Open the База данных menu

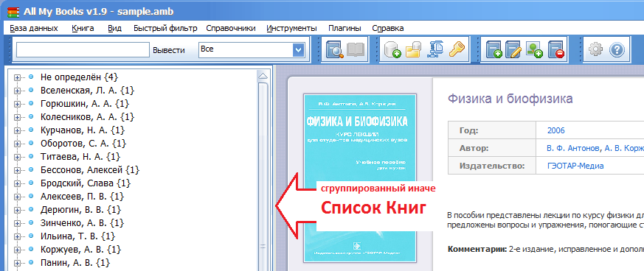(x=34, y=28)
